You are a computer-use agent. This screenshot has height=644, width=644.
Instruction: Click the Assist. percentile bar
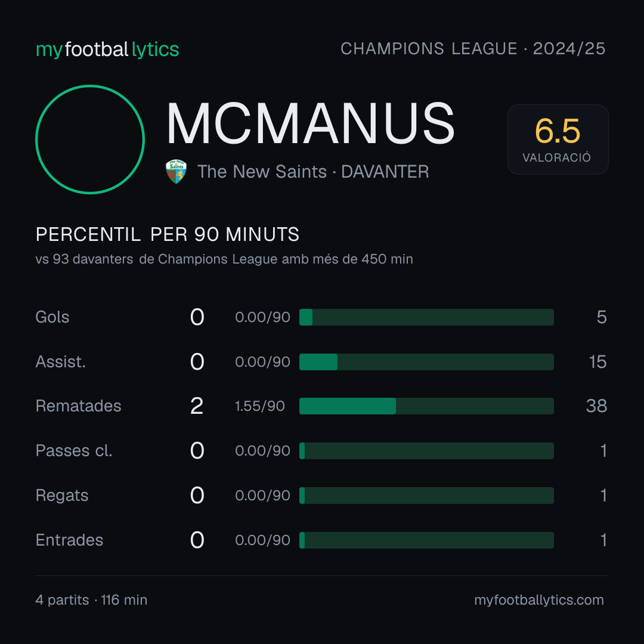[x=426, y=362]
